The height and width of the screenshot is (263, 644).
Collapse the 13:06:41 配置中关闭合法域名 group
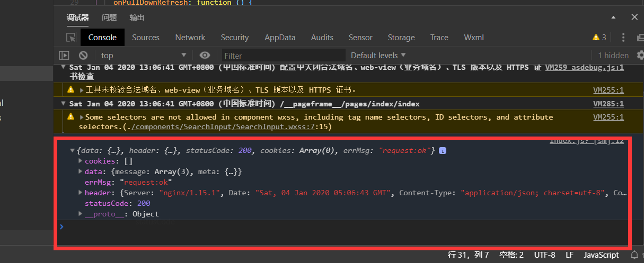point(64,67)
